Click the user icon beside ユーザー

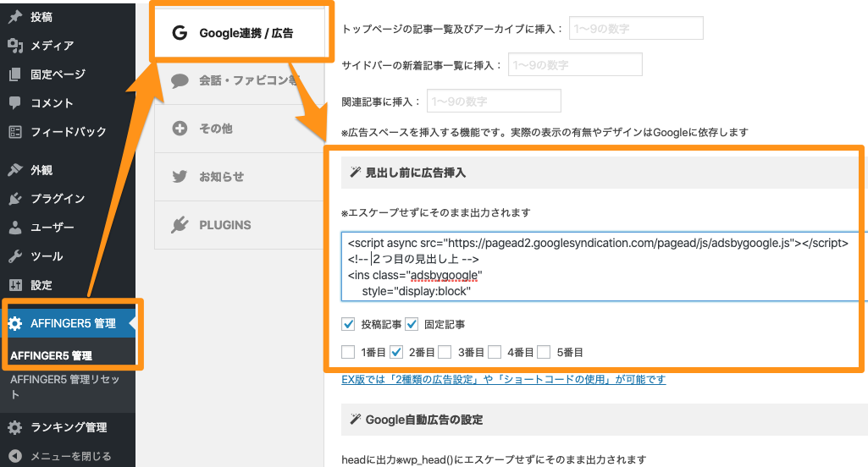15,228
